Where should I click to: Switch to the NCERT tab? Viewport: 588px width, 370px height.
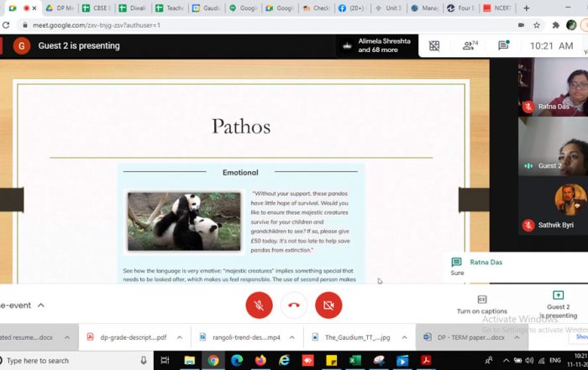click(498, 8)
